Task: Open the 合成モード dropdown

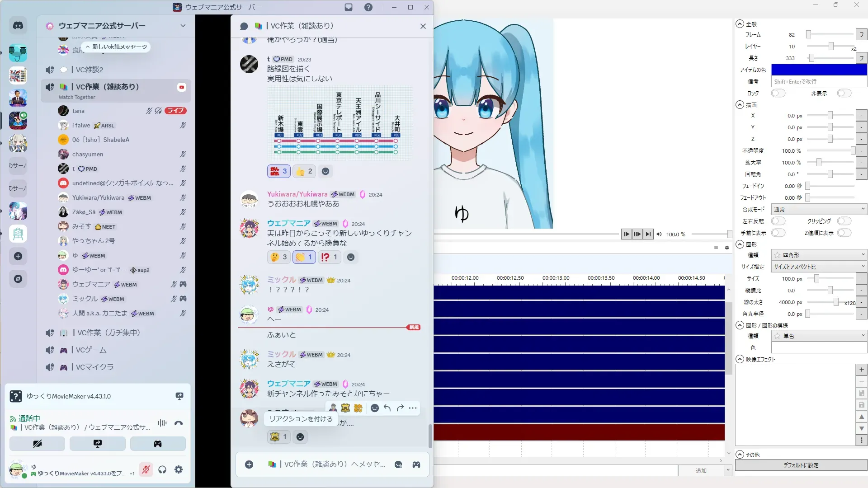Action: click(x=819, y=209)
